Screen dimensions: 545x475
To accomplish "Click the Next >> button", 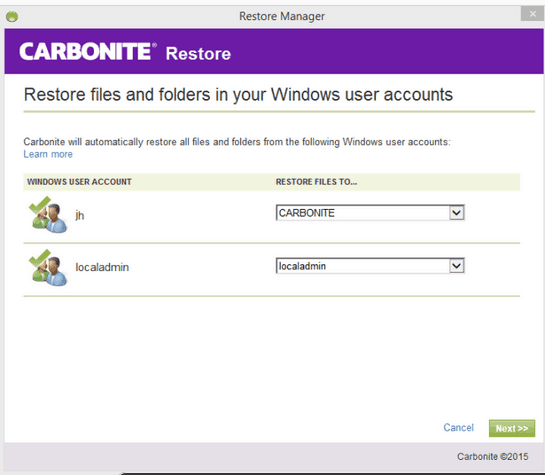I will click(512, 428).
